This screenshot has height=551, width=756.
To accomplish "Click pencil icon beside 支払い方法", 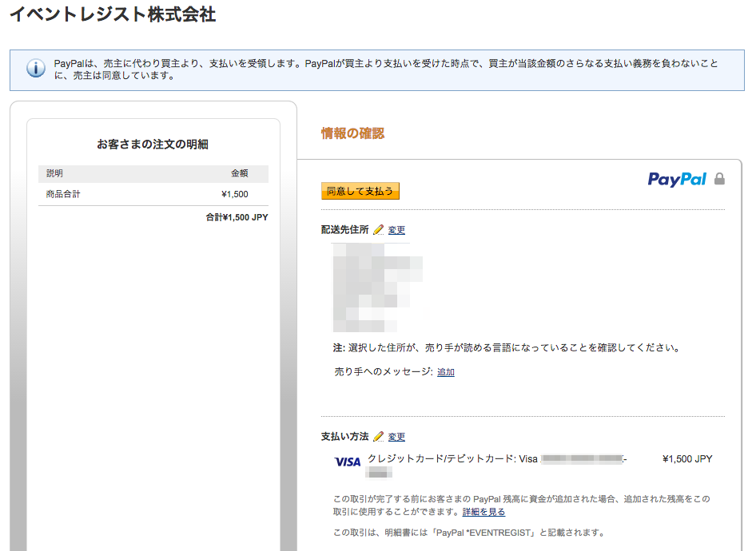I will pos(379,436).
